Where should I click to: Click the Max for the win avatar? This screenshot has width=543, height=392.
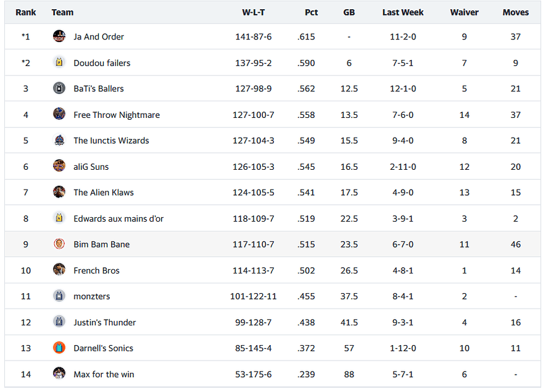click(x=59, y=373)
